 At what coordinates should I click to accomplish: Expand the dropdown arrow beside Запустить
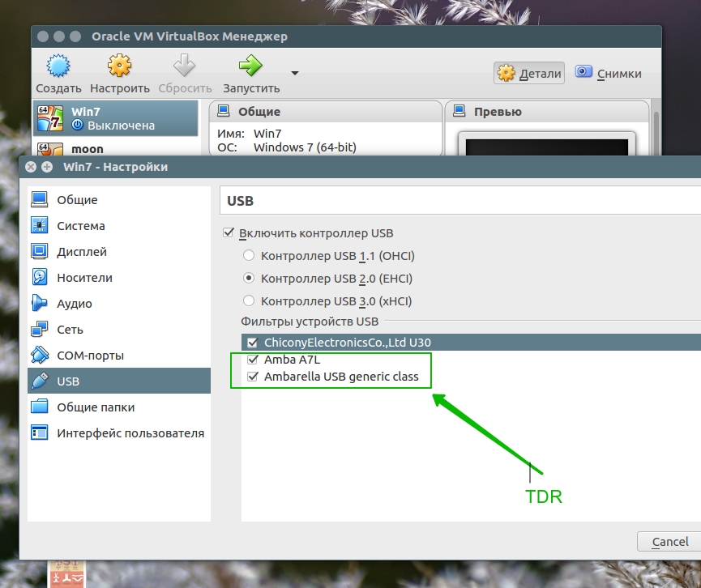(295, 73)
